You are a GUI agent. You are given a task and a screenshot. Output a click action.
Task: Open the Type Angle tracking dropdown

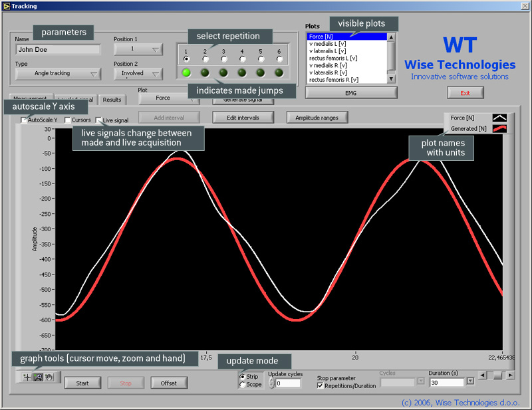(58, 73)
